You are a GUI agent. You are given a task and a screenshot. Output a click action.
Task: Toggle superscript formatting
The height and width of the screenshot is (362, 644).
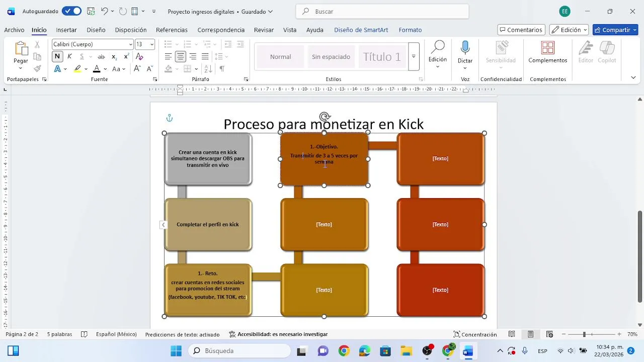tap(127, 56)
